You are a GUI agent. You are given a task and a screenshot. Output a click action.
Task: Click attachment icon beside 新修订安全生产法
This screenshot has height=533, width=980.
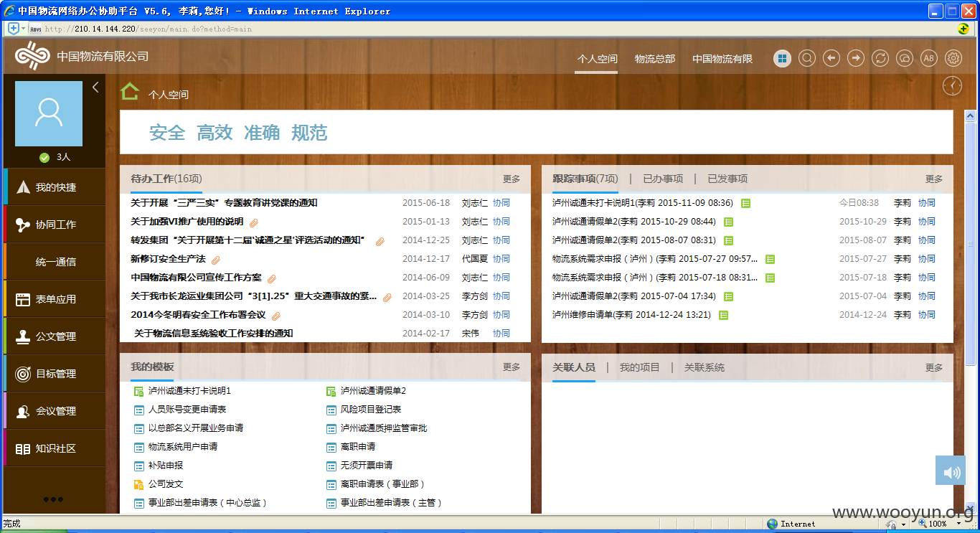pyautogui.click(x=216, y=259)
